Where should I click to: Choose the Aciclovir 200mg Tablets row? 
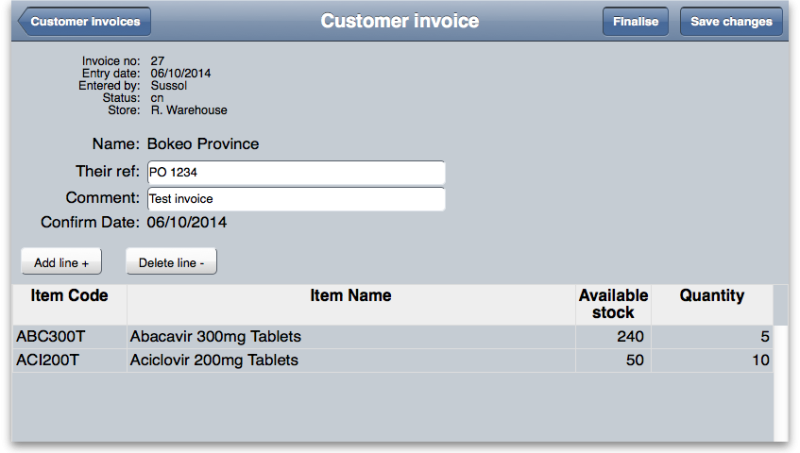(x=351, y=360)
